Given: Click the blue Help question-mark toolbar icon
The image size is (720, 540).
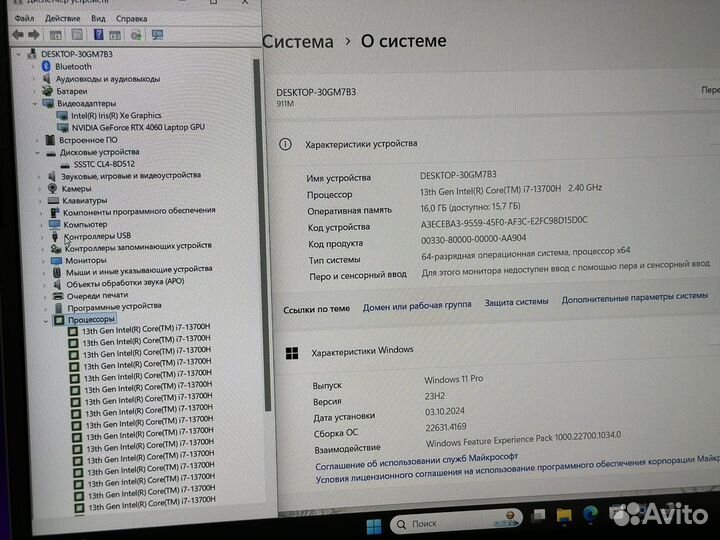Looking at the screenshot, I should (x=98, y=34).
